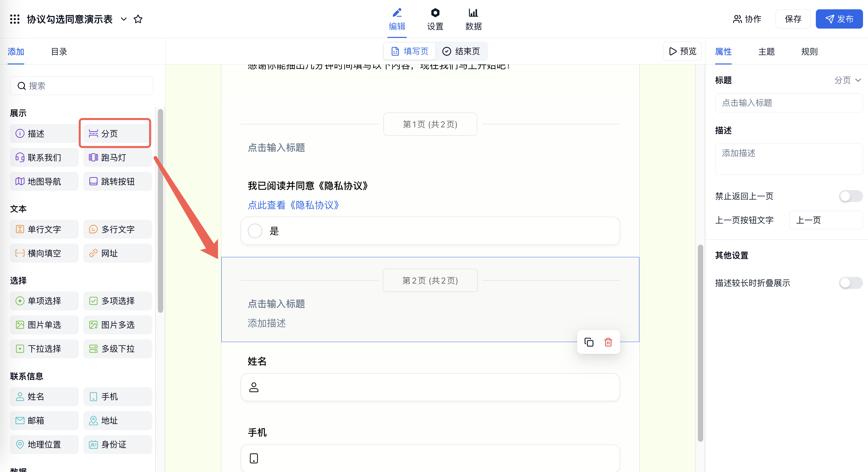Select the 规则 rules tab

pyautogui.click(x=810, y=52)
